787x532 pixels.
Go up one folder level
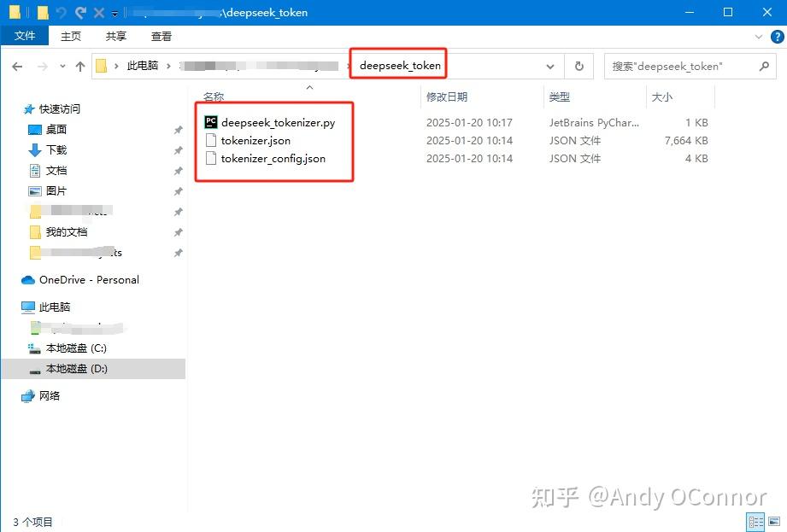[81, 65]
